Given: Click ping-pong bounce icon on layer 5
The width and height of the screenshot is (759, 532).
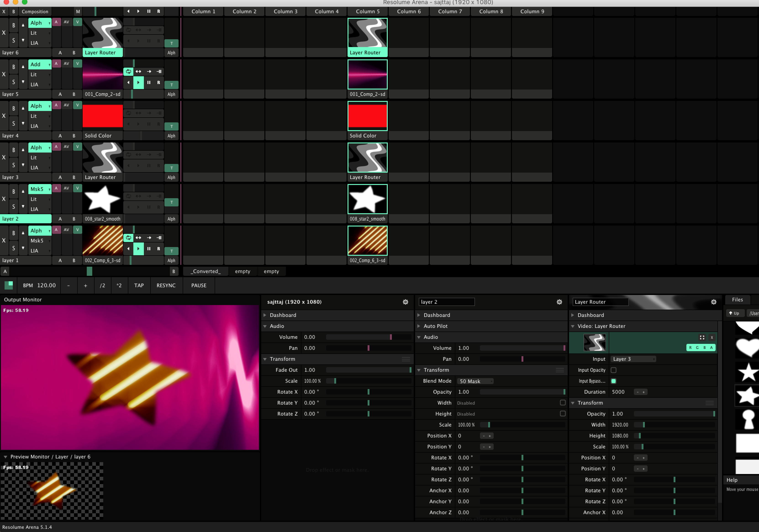Looking at the screenshot, I should (139, 71).
